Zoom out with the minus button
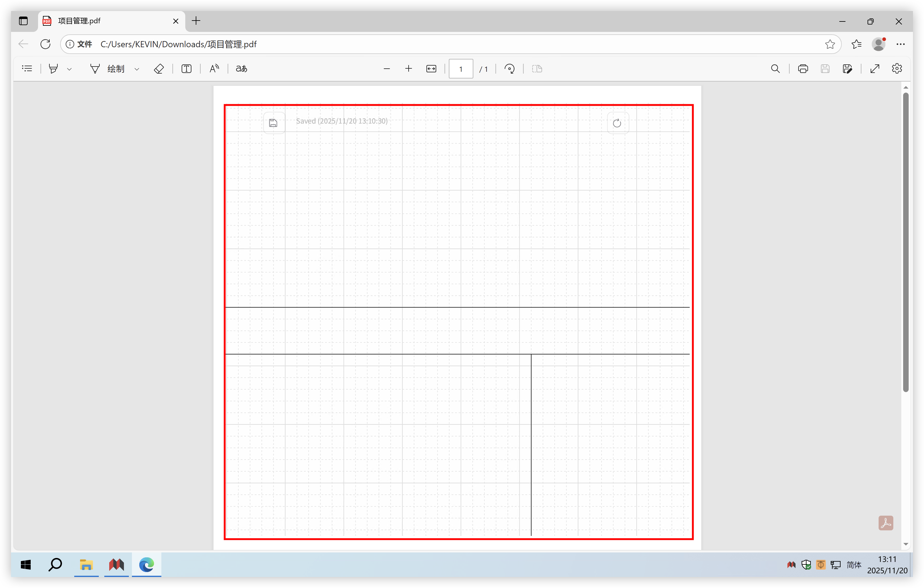Viewport: 924px width, 588px height. [x=387, y=69]
